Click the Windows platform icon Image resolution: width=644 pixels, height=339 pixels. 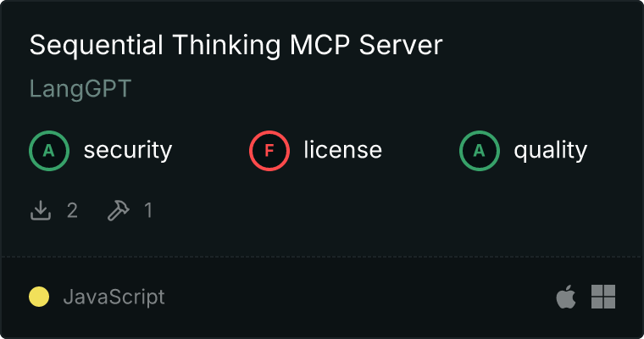point(603,297)
